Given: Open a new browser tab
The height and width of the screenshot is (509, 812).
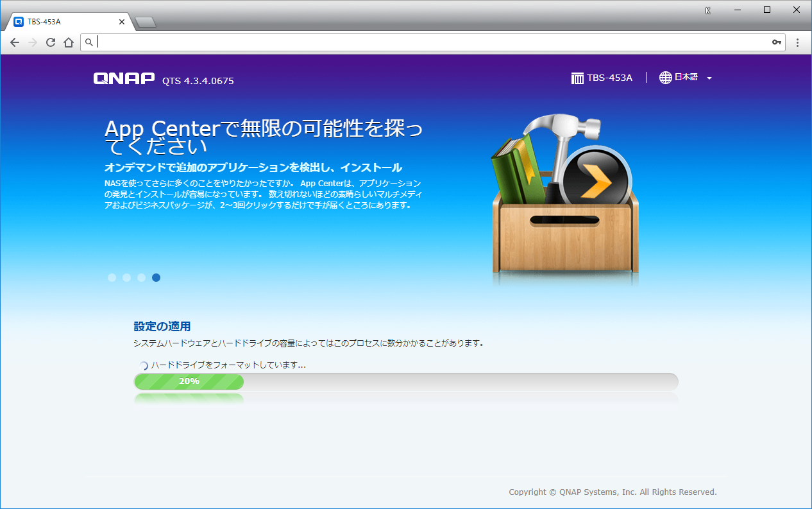Looking at the screenshot, I should (146, 22).
